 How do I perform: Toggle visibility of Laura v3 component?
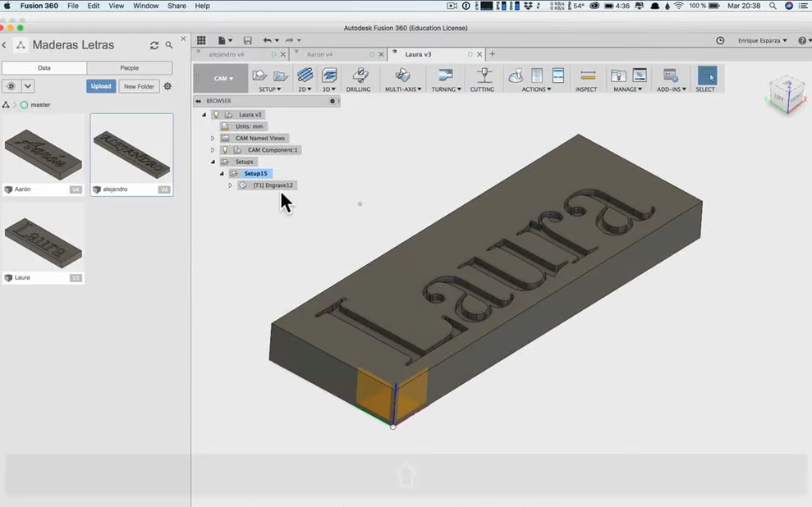216,114
